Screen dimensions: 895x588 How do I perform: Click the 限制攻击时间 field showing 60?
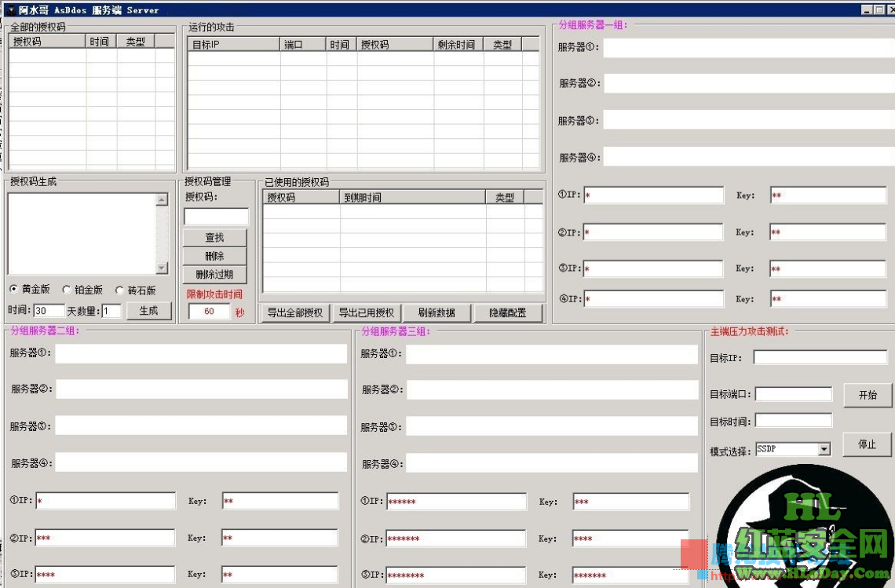tap(209, 312)
